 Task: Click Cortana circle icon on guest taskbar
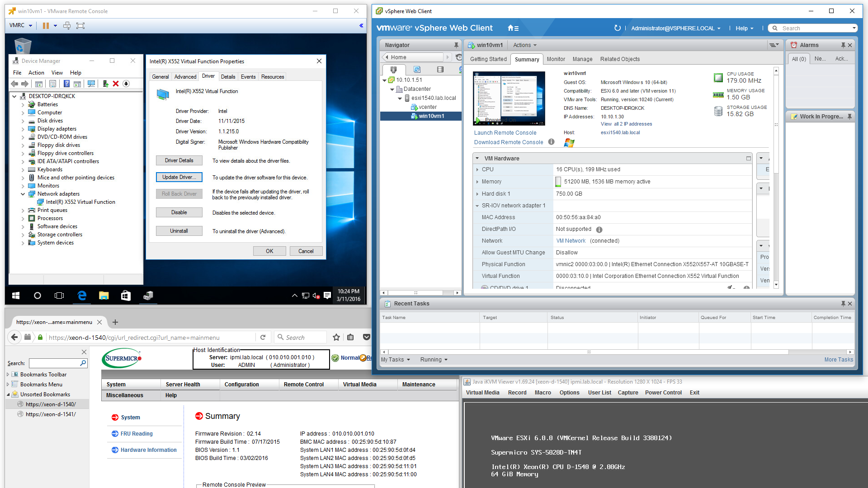click(x=38, y=296)
